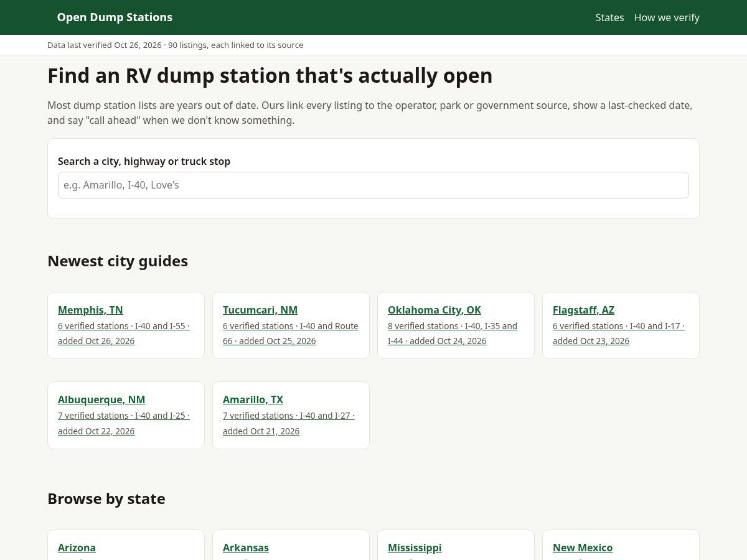Click Albuquerque details 'added Oct 22, 2026'
This screenshot has height=560, width=747.
[96, 431]
